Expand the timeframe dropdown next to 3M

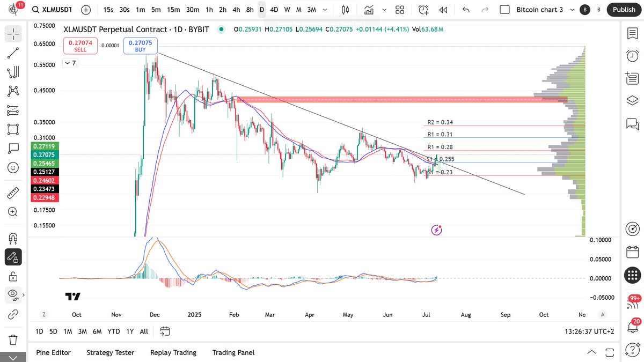pyautogui.click(x=325, y=9)
